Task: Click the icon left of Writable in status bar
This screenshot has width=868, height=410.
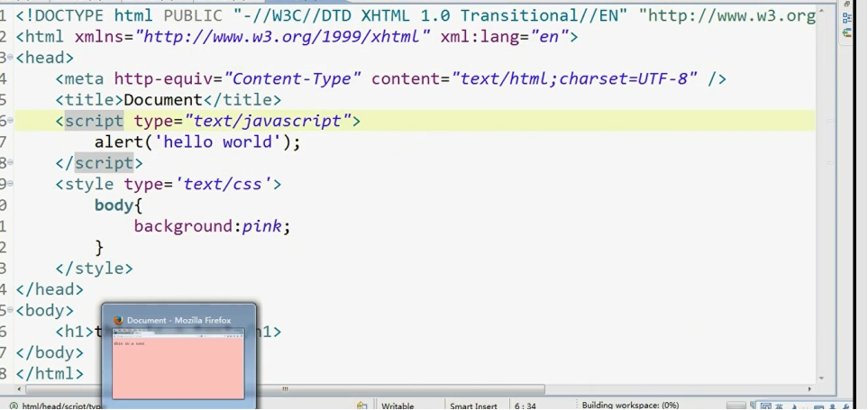Action: (x=361, y=405)
